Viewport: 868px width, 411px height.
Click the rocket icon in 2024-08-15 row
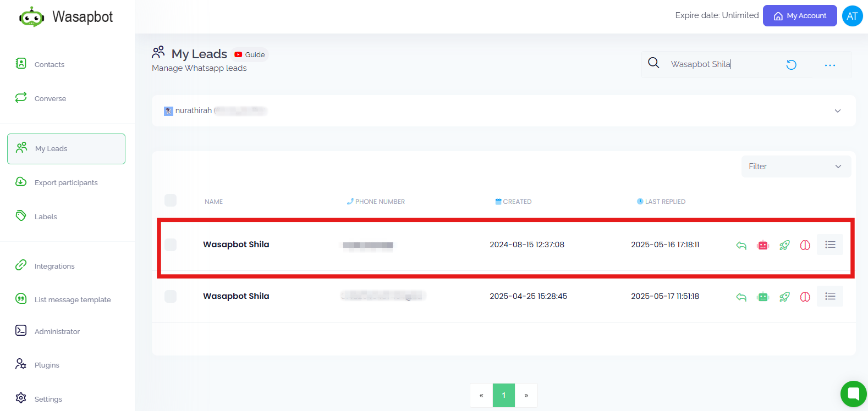tap(784, 245)
